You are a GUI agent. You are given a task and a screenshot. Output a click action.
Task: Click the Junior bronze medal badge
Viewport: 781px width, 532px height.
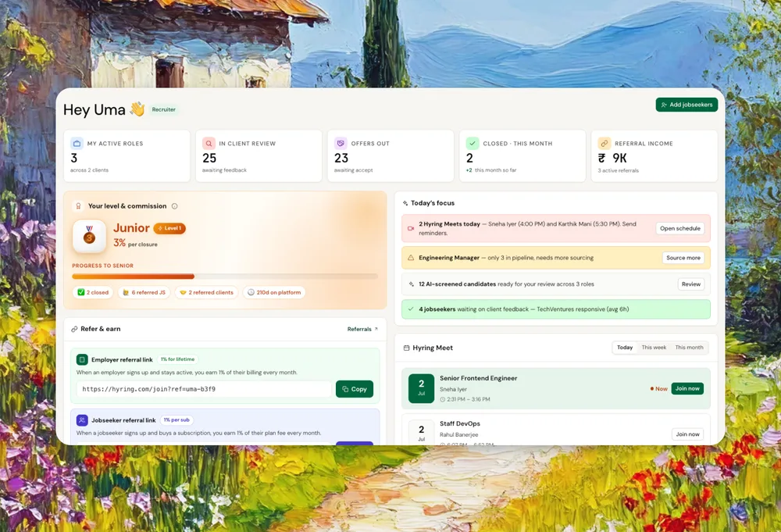pos(89,236)
